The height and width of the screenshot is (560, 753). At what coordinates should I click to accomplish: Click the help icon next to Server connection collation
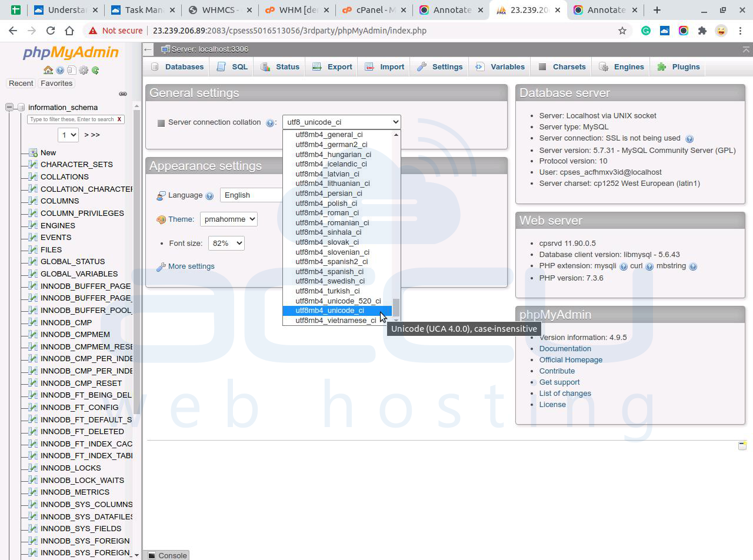point(270,123)
